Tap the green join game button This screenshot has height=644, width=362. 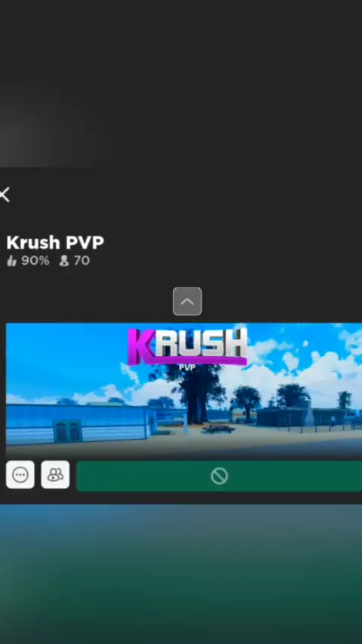(x=219, y=476)
